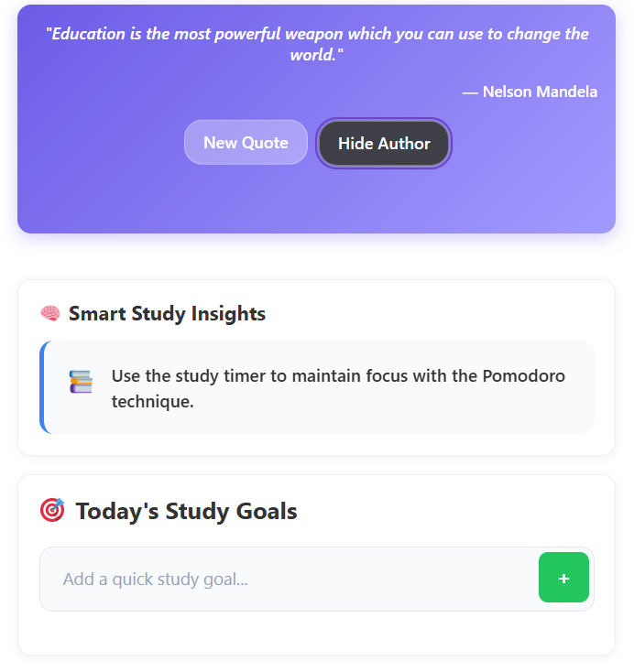Click the word "technique." in the tip
The height and width of the screenshot is (672, 634).
pos(153,402)
